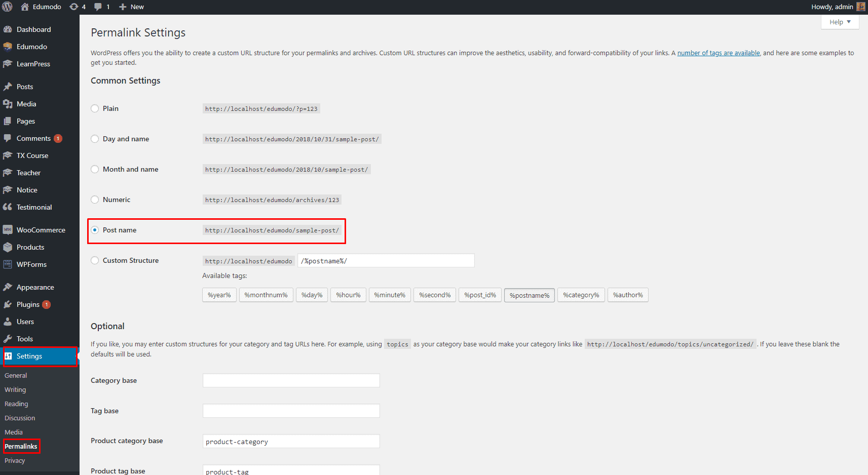Follow the number of tags are available link
The height and width of the screenshot is (475, 868).
[719, 53]
